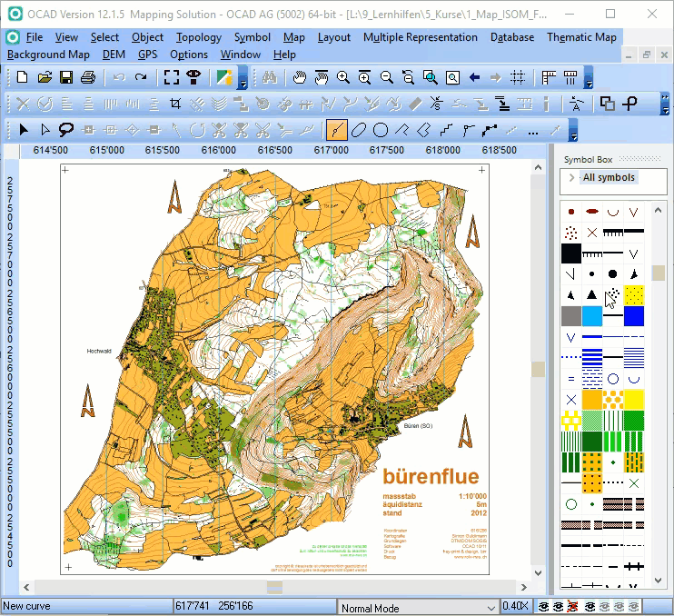Open the Symbol menu
The height and width of the screenshot is (616, 674).
pyautogui.click(x=253, y=37)
